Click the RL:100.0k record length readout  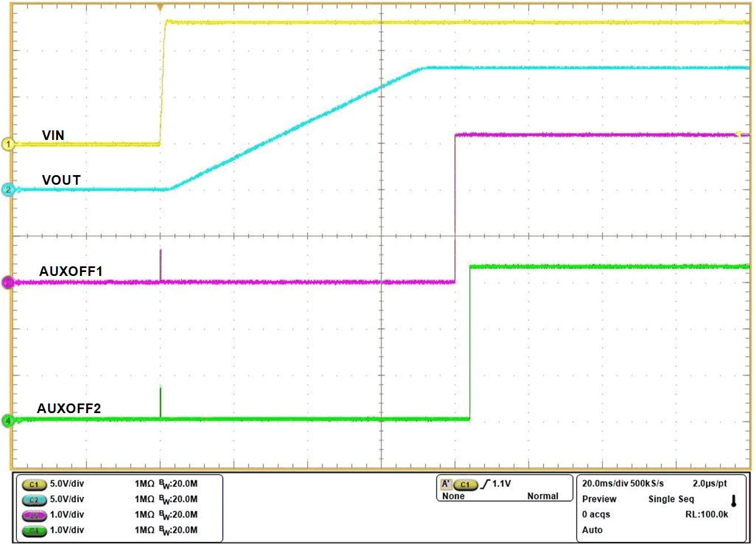[x=707, y=515]
